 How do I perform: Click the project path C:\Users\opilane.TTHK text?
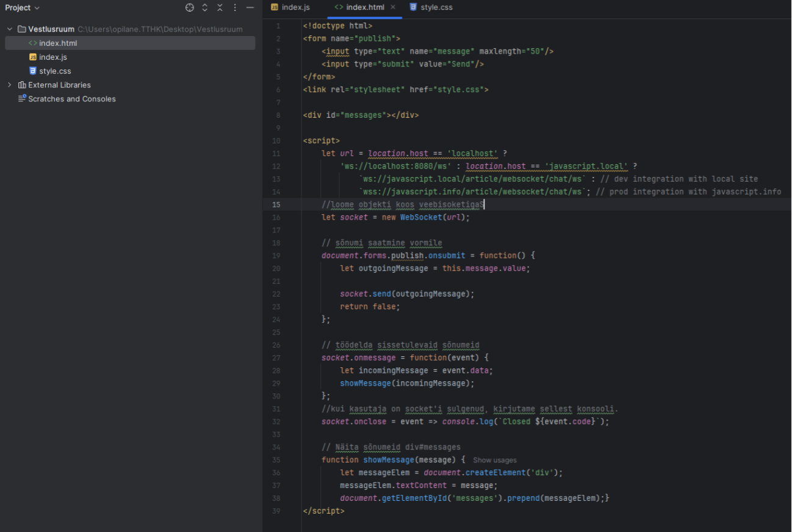[x=160, y=29]
